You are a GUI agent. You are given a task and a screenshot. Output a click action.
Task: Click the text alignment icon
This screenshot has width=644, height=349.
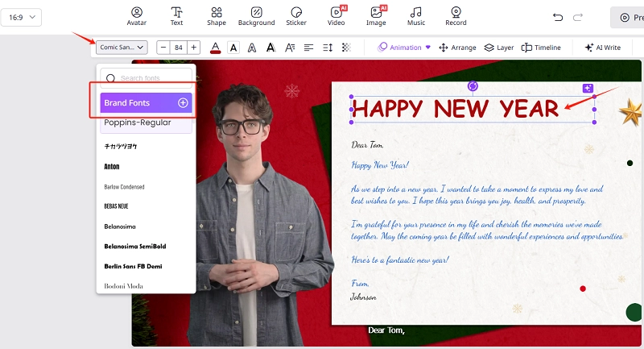308,48
